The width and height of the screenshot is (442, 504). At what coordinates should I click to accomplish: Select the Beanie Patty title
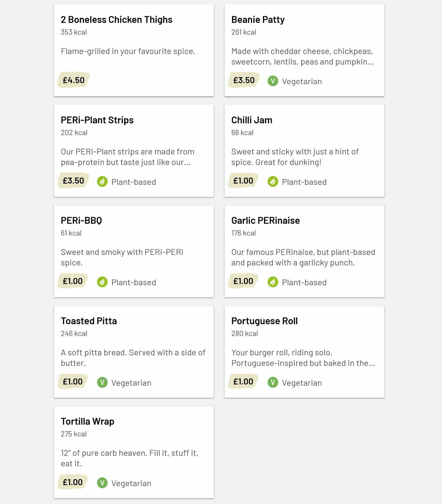tap(258, 20)
